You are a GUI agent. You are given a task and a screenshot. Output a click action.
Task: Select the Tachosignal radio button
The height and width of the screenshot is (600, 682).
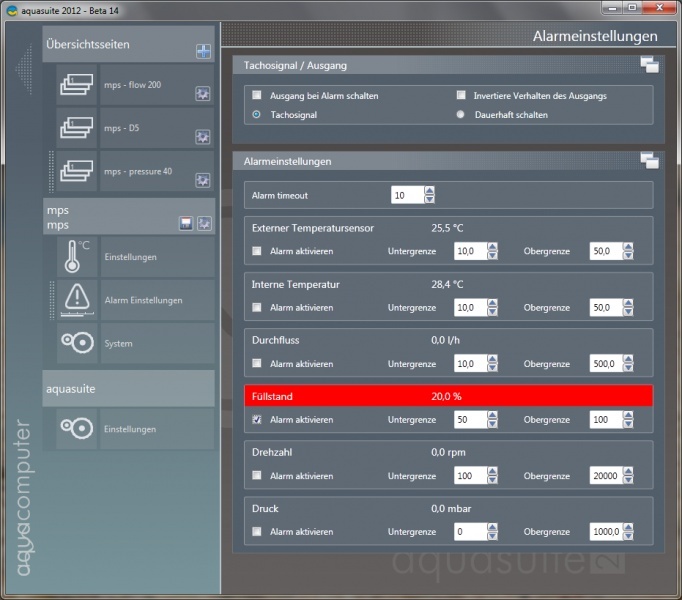point(257,114)
